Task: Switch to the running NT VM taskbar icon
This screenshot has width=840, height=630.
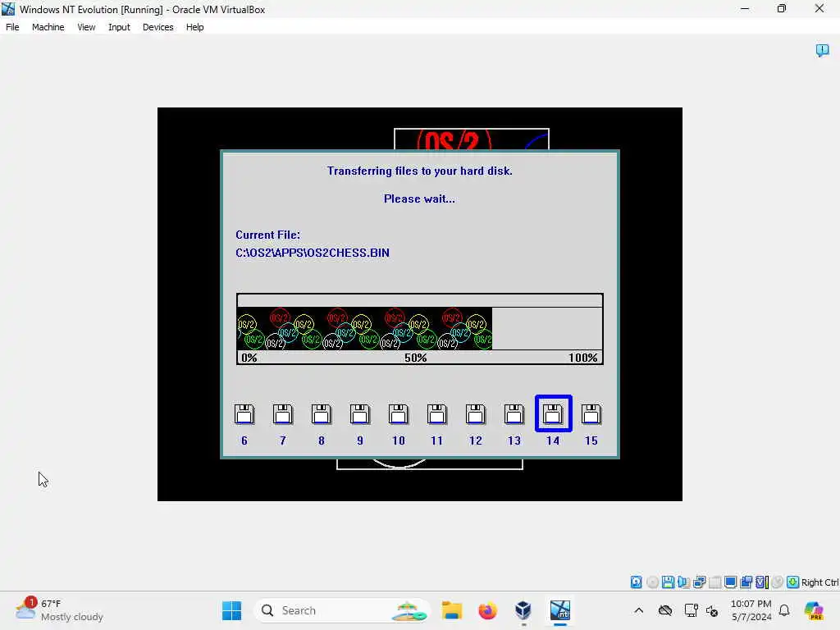Action: point(559,610)
